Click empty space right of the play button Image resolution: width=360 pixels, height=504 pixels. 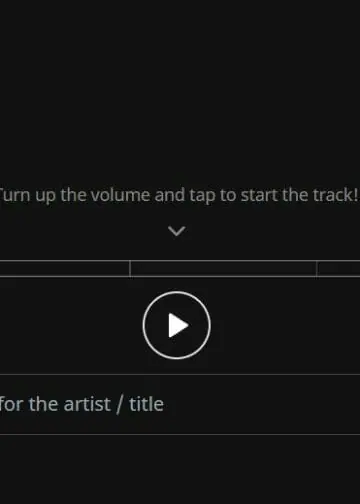tap(285, 325)
